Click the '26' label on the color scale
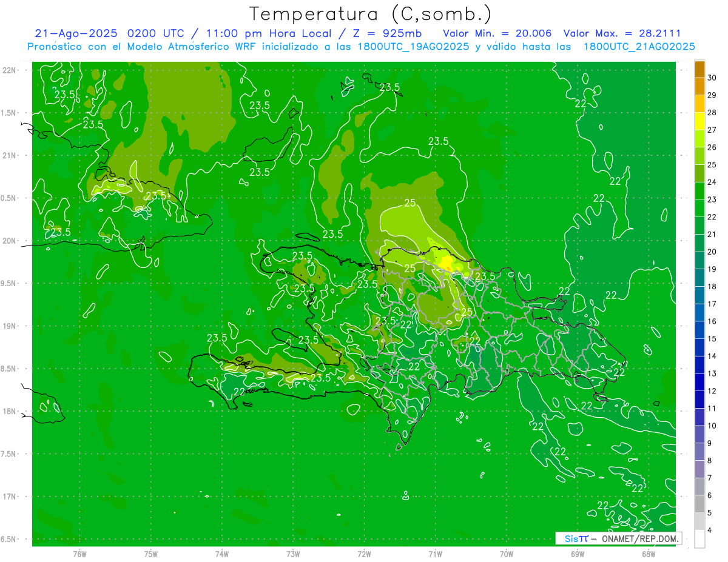This screenshot has width=728, height=562. 712,147
